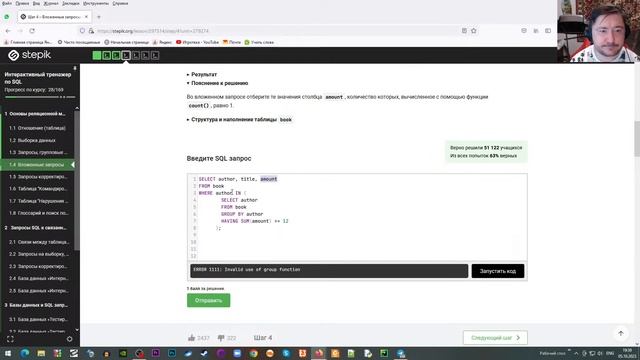Open the Закладки menu
640x360 pixels.
(71, 3)
